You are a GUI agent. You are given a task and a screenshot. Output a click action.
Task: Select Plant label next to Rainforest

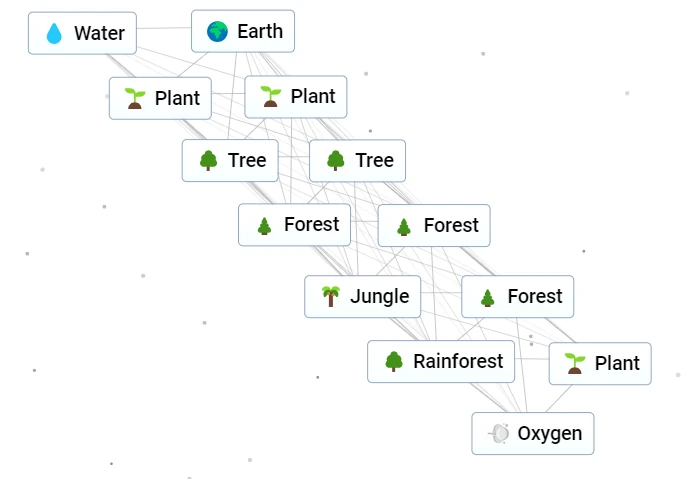pyautogui.click(x=617, y=364)
